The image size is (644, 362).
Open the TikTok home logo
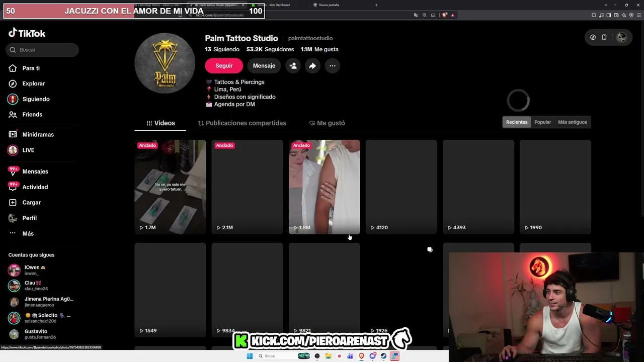tap(27, 33)
